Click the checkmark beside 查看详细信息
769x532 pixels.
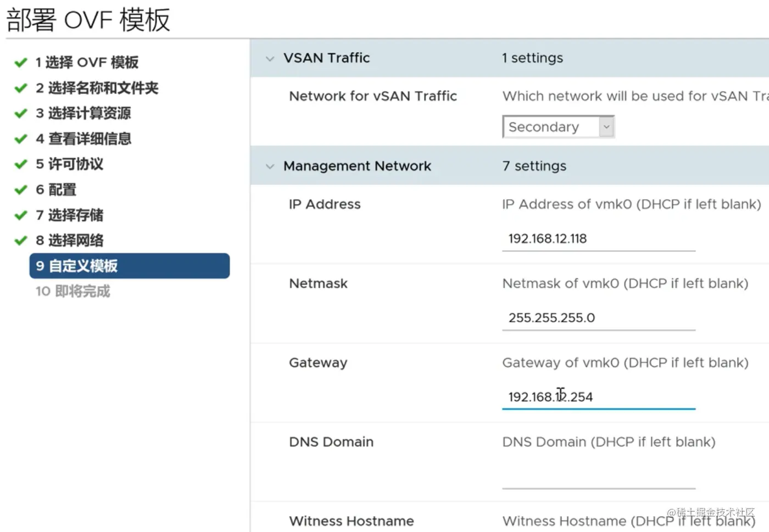coord(21,139)
